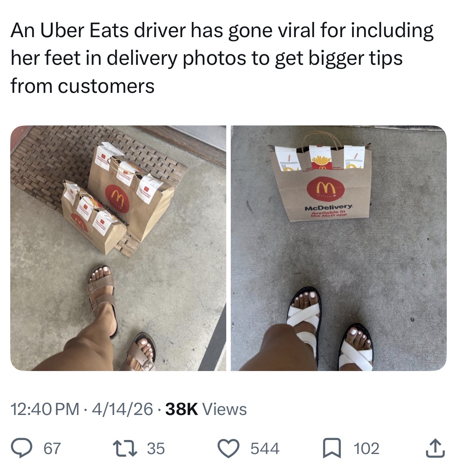Like the tweet with the heart icon
The image size is (457, 476).
click(x=228, y=448)
